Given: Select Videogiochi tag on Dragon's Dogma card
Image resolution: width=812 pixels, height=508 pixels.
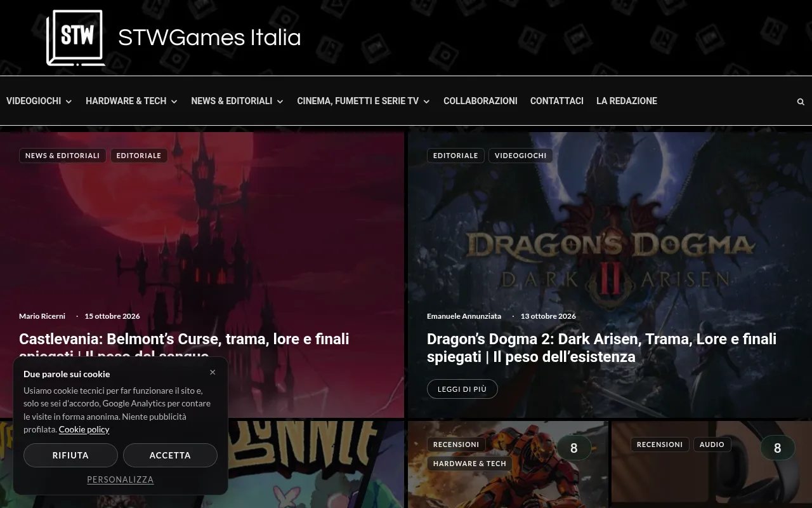Looking at the screenshot, I should (x=520, y=156).
